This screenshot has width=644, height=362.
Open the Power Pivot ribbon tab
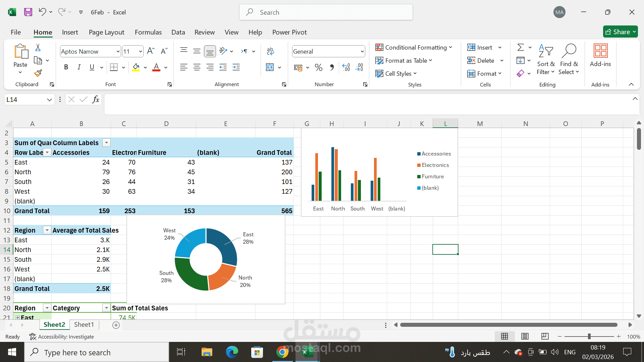(289, 32)
